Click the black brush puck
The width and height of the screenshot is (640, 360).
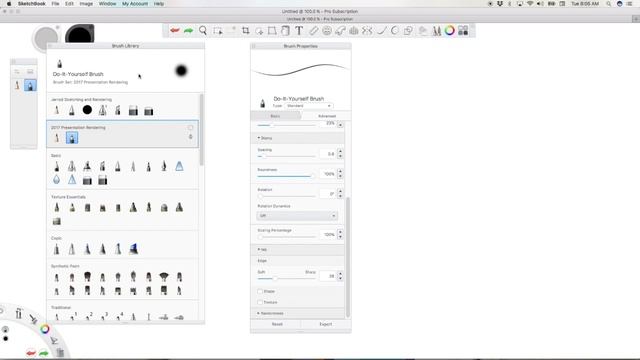tap(80, 34)
